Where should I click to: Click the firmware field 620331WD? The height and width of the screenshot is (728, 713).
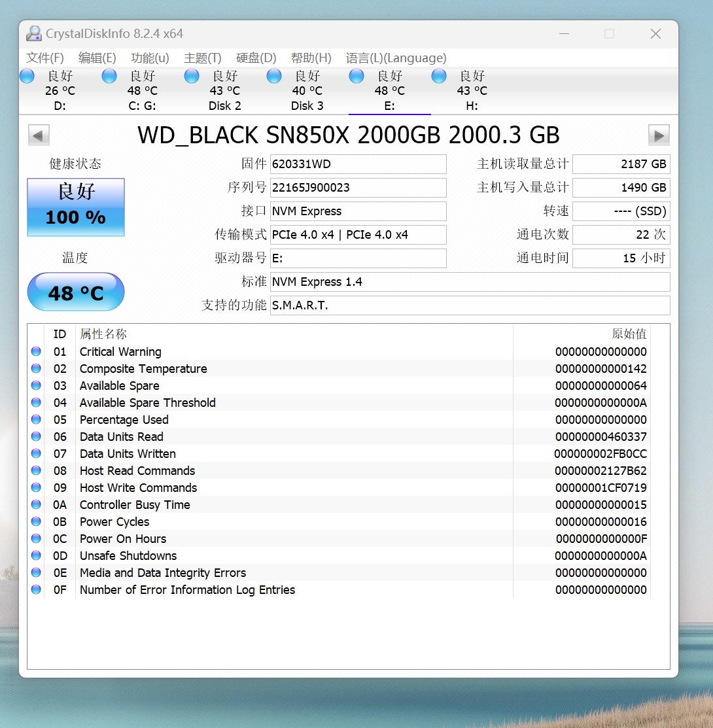[x=358, y=164]
